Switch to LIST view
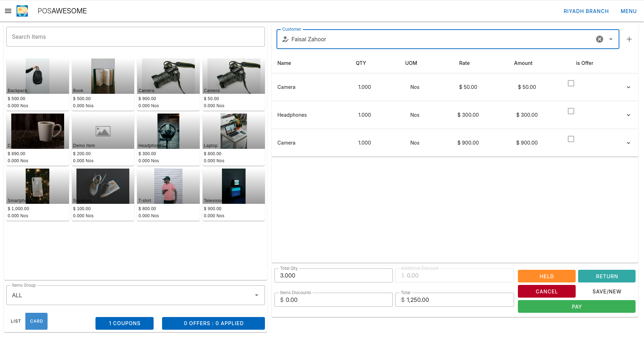The height and width of the screenshot is (341, 644). coord(16,321)
